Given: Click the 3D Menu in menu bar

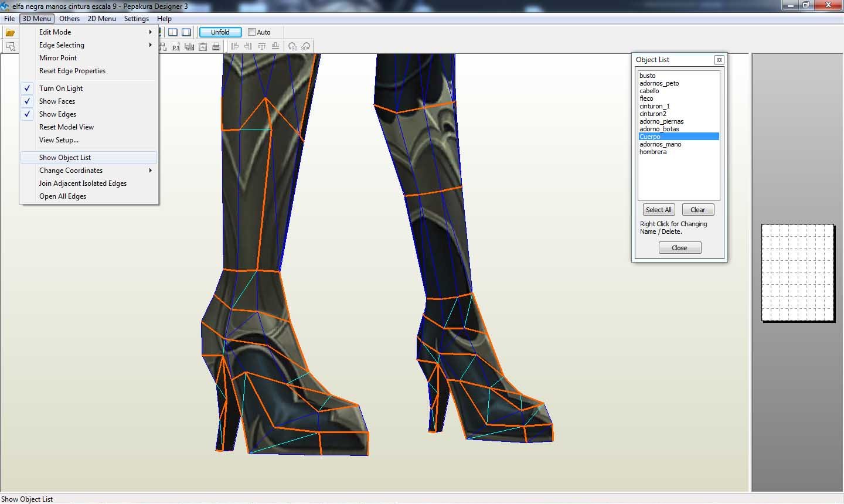Looking at the screenshot, I should click(x=37, y=19).
